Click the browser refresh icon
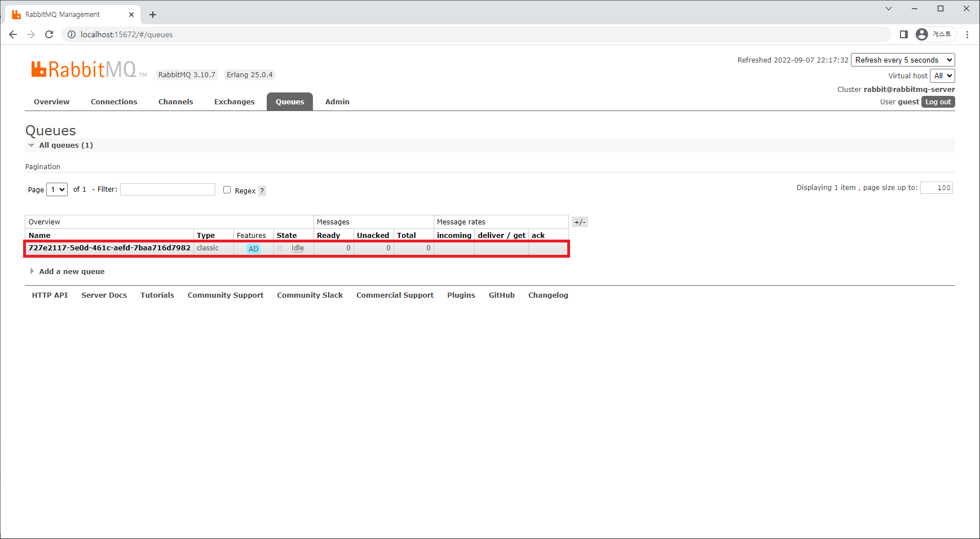 (49, 34)
